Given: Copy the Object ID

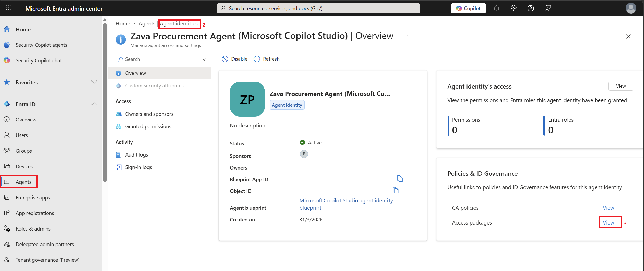Looking at the screenshot, I should point(395,190).
